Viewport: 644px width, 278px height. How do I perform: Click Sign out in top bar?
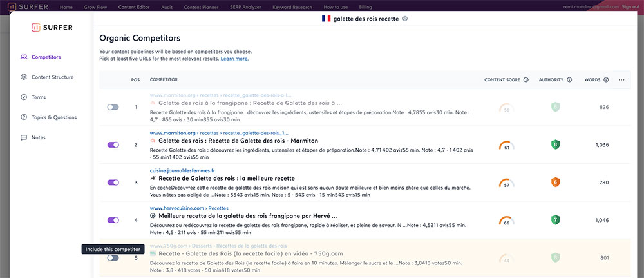coord(630,6)
